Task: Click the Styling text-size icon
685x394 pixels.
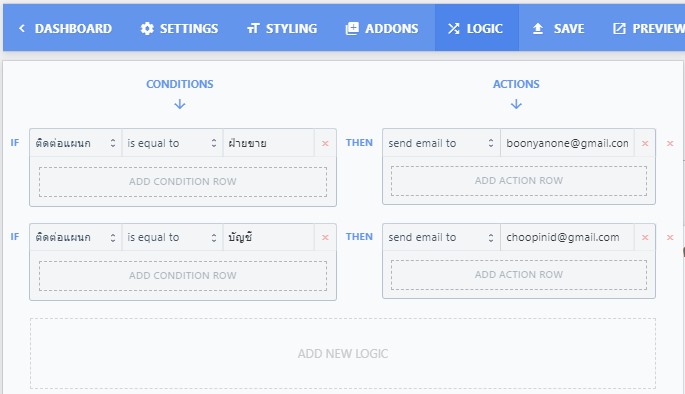Action: (253, 28)
